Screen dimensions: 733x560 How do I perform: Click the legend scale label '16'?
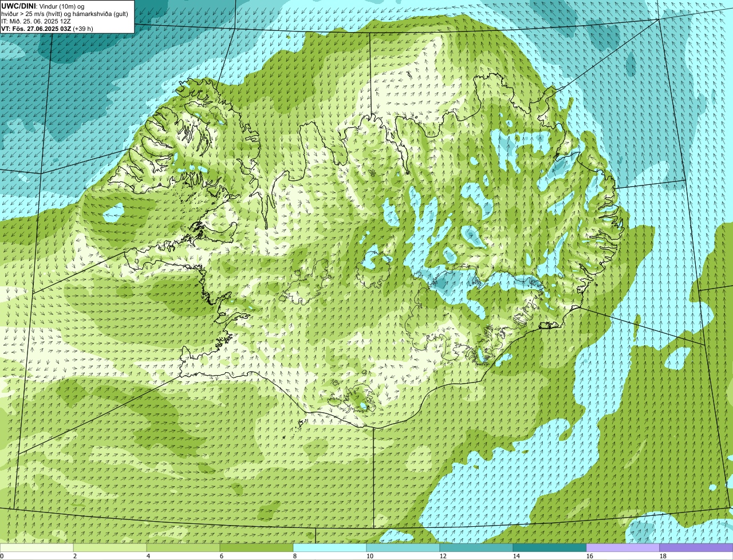pyautogui.click(x=590, y=556)
